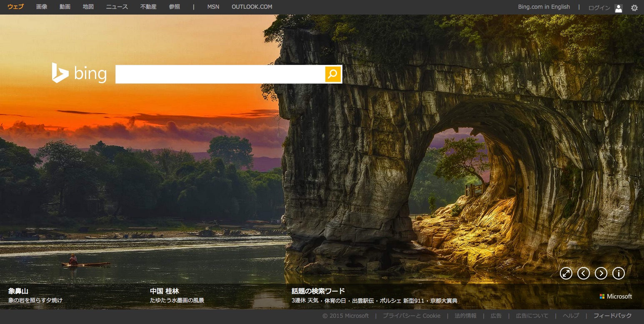Open the 象鼻山 image caption link
This screenshot has height=324, width=644.
pos(18,291)
